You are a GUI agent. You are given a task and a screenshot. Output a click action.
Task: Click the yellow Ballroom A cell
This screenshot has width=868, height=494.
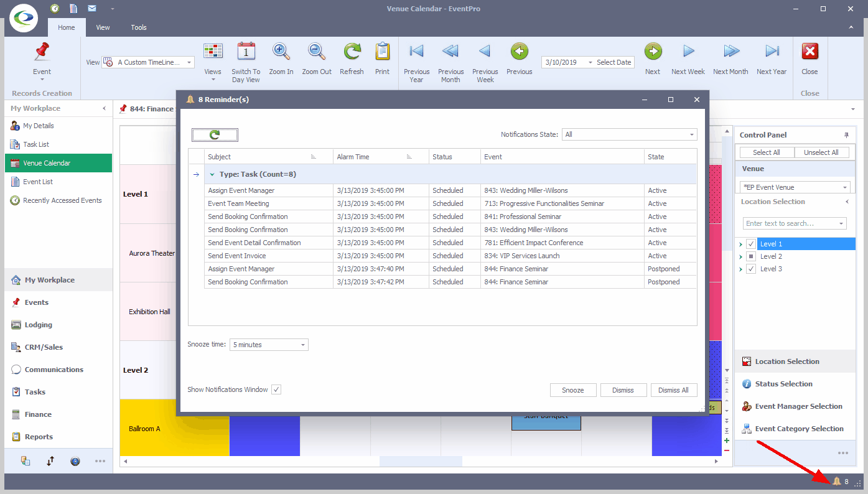(174, 428)
